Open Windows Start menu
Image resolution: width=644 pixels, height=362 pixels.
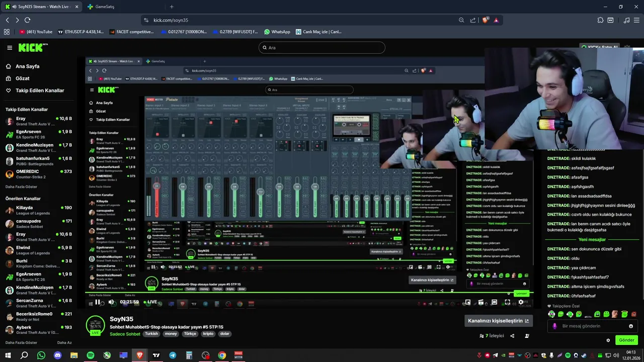[x=7, y=355]
